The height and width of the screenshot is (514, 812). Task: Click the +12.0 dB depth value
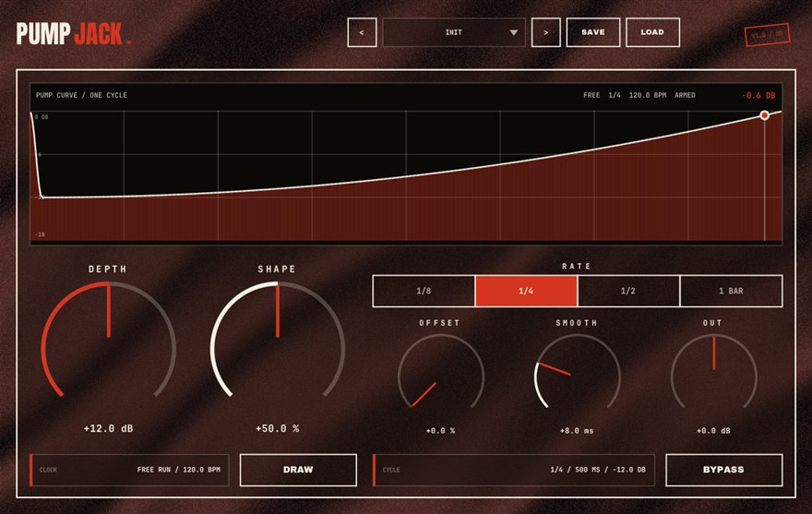tap(108, 428)
